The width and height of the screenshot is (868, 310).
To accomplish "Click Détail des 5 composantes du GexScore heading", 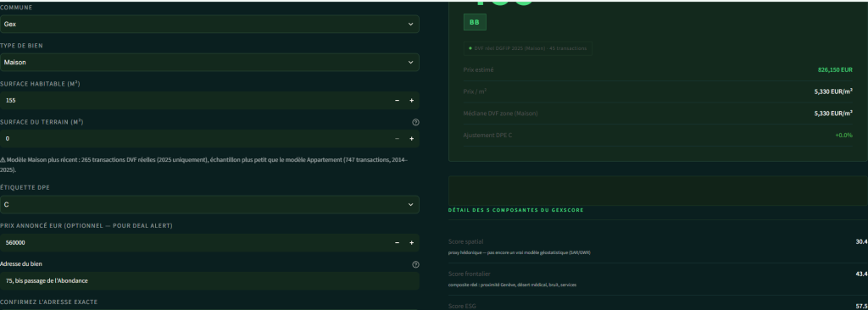I will pyautogui.click(x=516, y=210).
